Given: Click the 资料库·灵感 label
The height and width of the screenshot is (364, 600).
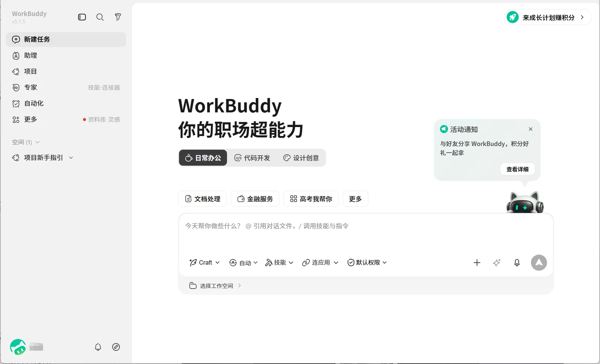Looking at the screenshot, I should [x=104, y=119].
